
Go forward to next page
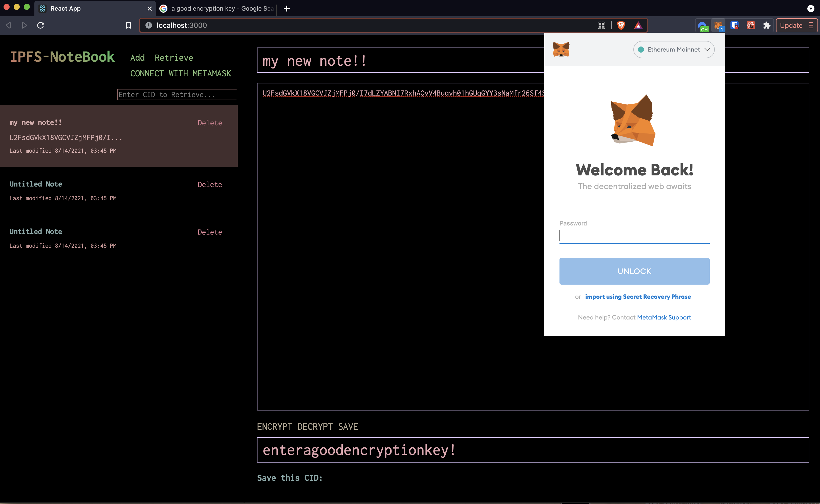pos(24,25)
